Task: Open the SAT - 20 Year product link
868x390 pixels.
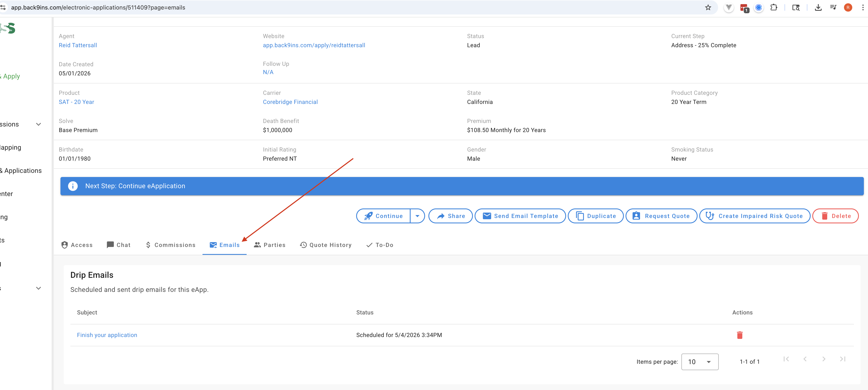Action: click(76, 102)
